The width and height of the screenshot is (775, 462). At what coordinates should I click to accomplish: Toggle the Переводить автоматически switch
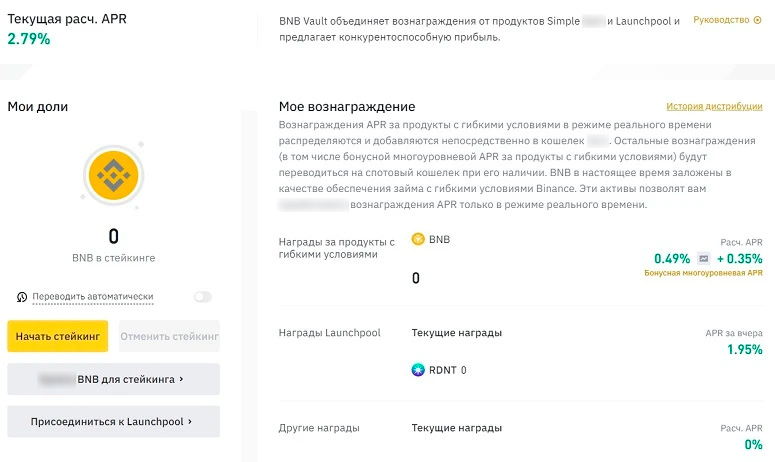coord(203,297)
